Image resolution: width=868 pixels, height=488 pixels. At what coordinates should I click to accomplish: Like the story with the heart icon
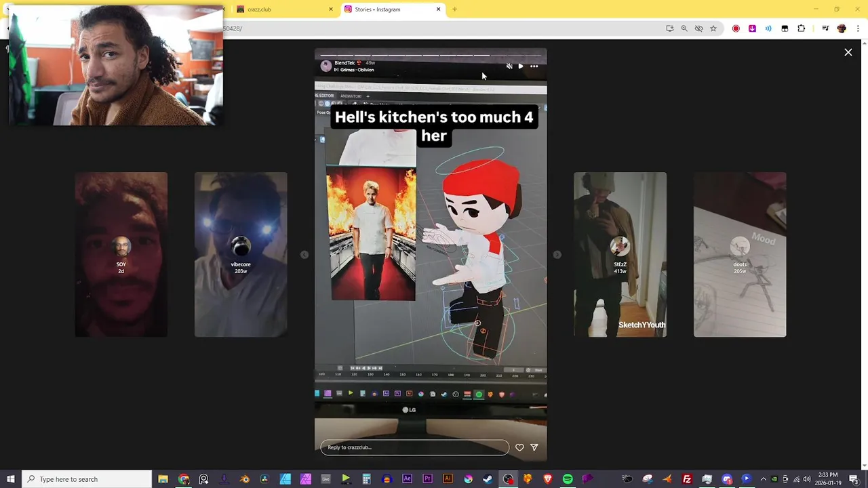(x=519, y=447)
